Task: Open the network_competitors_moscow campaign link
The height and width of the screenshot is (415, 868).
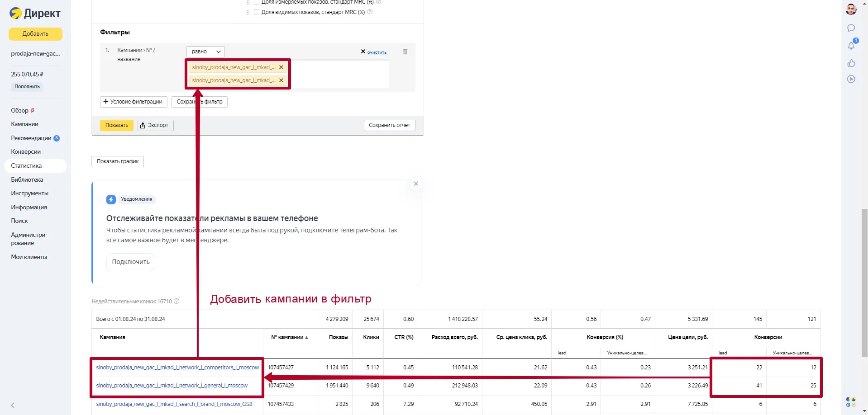Action: (x=177, y=368)
